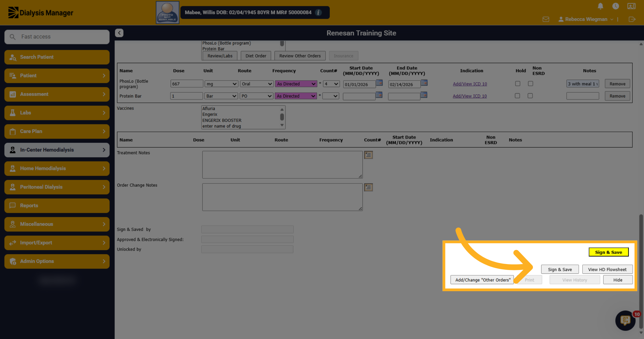Toggle Hold checkbox for PhosLo
644x339 pixels.
[518, 84]
